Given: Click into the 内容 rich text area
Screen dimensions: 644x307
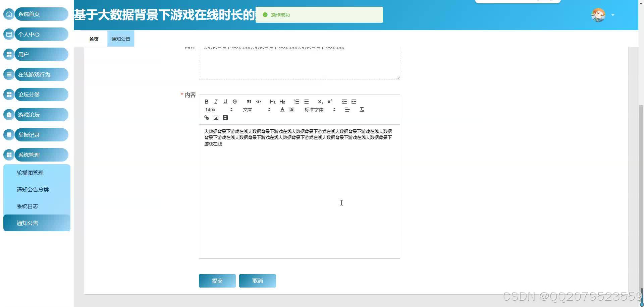Looking at the screenshot, I should coord(300,191).
